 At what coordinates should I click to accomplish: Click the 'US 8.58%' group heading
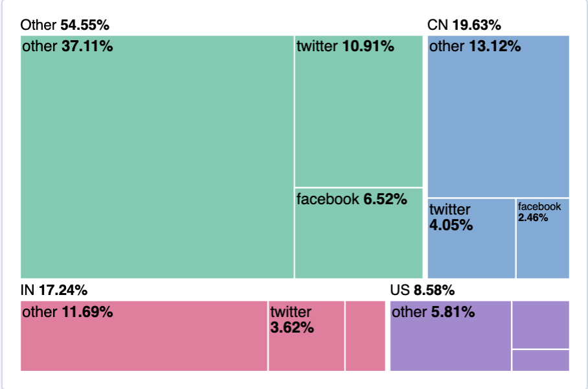422,290
